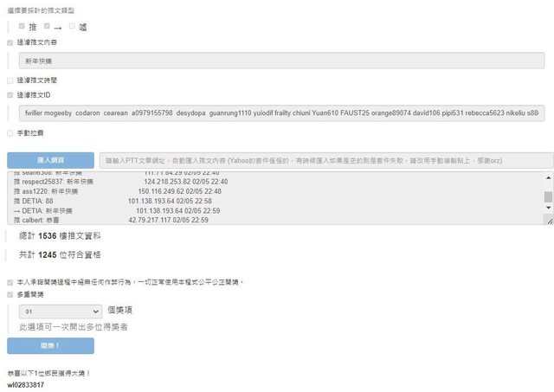Click the comment ID list input field
Viewport: 554px width, 392px height.
coord(284,113)
